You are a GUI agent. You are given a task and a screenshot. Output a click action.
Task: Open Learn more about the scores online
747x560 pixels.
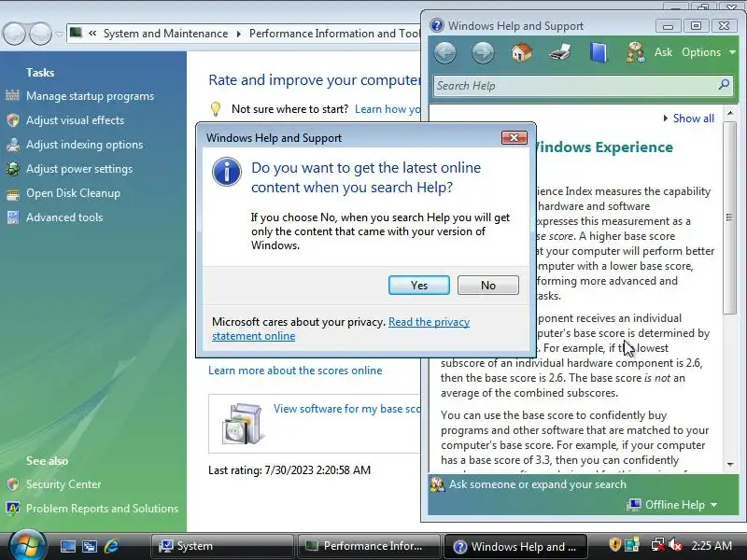coord(295,371)
